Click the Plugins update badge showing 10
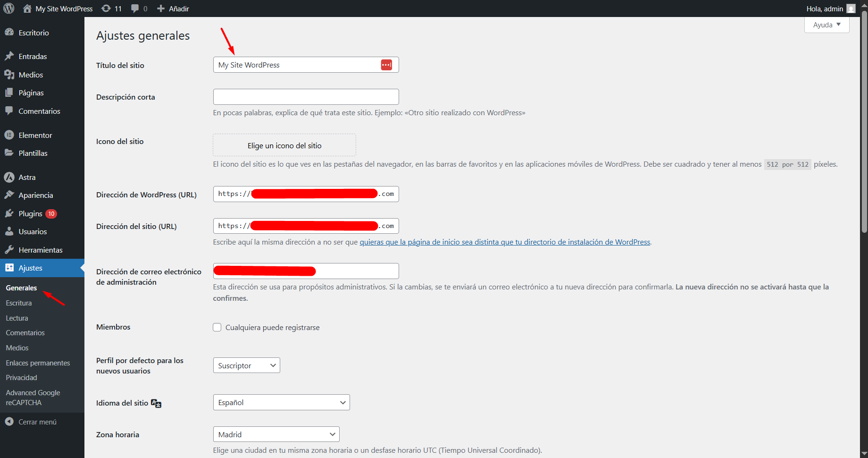This screenshot has height=458, width=868. coord(51,214)
